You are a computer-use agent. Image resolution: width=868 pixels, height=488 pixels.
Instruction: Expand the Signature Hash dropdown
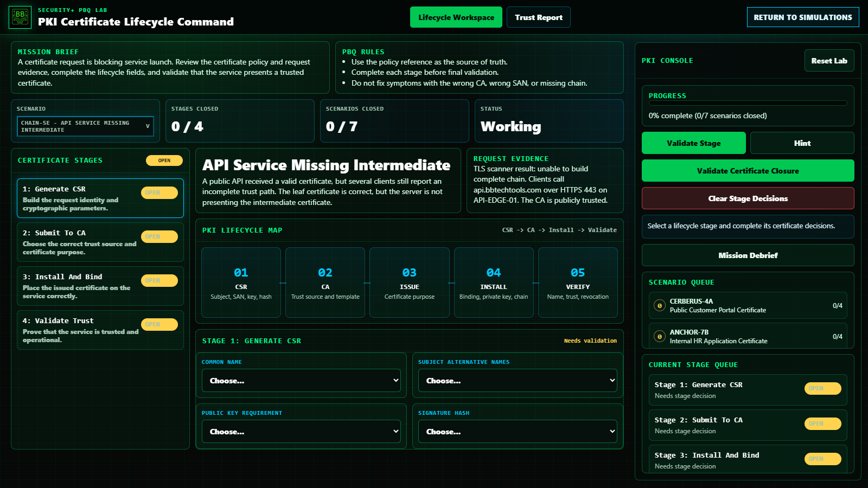(518, 432)
